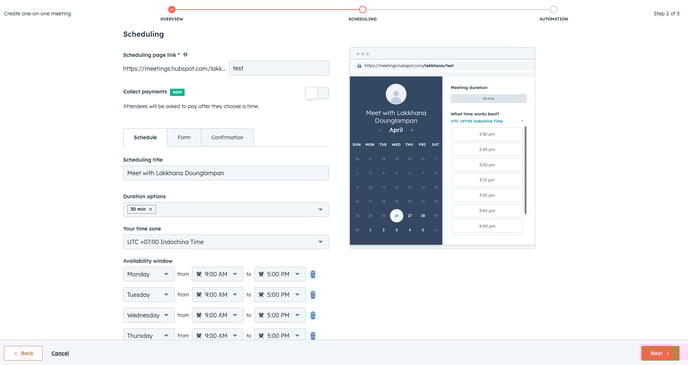Select highlighted date 26 in preview calendar

coord(396,215)
